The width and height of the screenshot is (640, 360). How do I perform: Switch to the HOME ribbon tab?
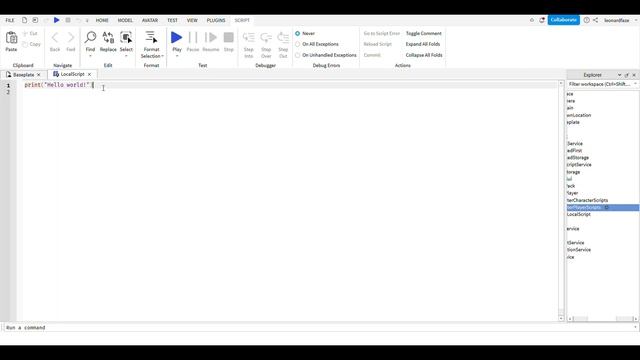tap(102, 20)
